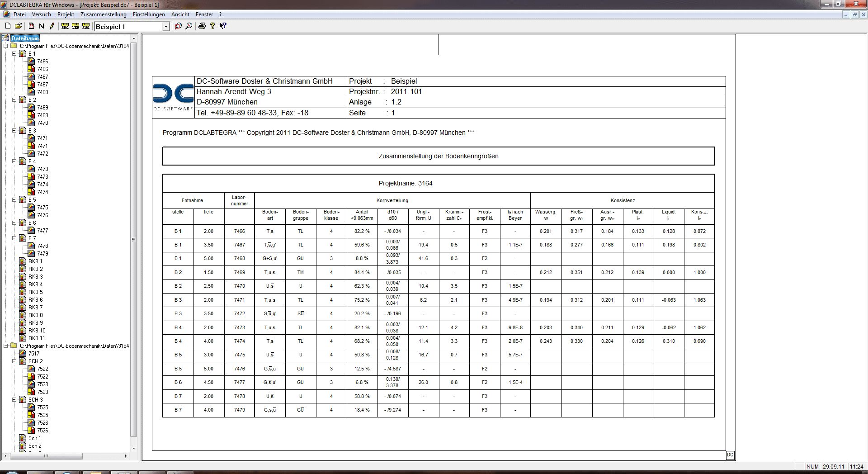Select tree entry 7479 under B 7
Viewport: 868px width, 474px height.
click(x=42, y=253)
